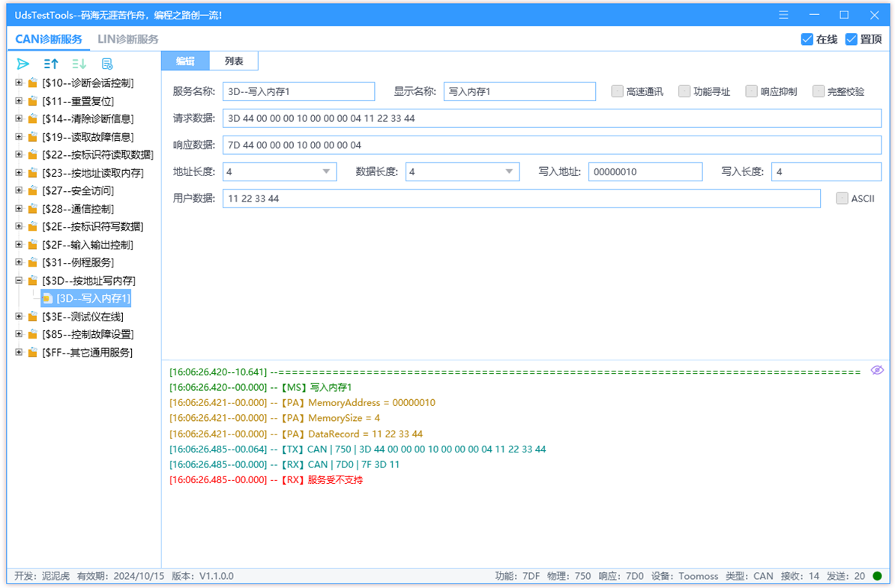895x588 pixels.
Task: Click the 服务名称 input field
Action: coord(298,91)
